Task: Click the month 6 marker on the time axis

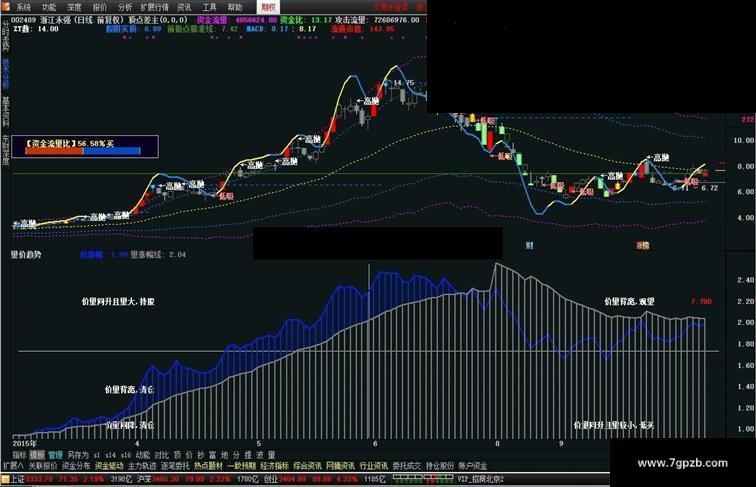Action: pos(375,443)
